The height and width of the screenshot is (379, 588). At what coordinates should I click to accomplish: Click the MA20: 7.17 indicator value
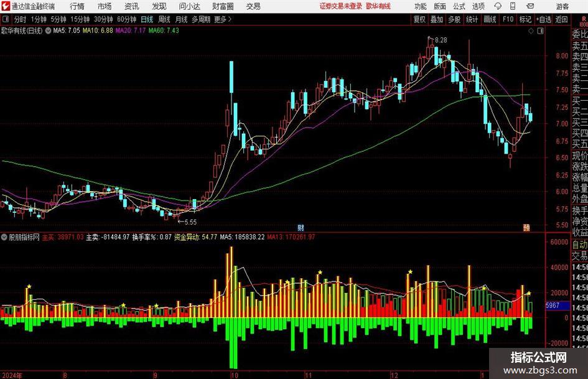[x=130, y=30]
